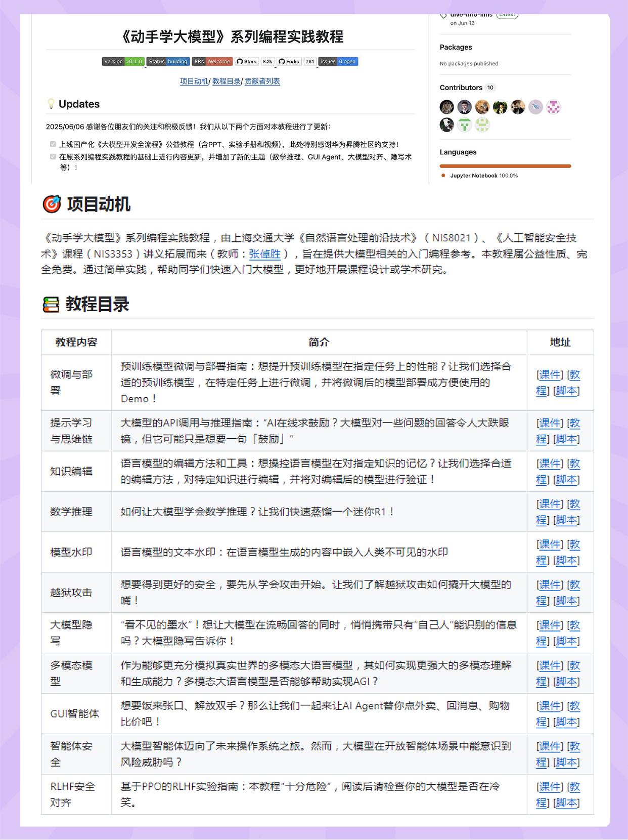
Task: Click the orange Languages progress bar
Action: pyautogui.click(x=505, y=166)
